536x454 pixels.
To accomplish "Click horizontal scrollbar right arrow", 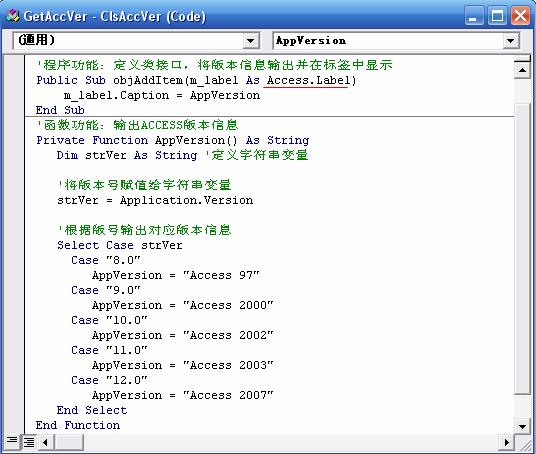I will tap(507, 442).
